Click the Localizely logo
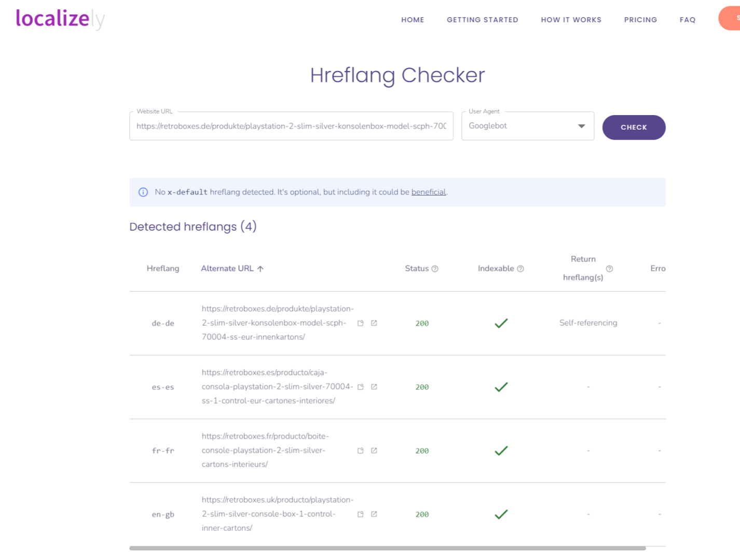The image size is (740, 560). click(60, 19)
